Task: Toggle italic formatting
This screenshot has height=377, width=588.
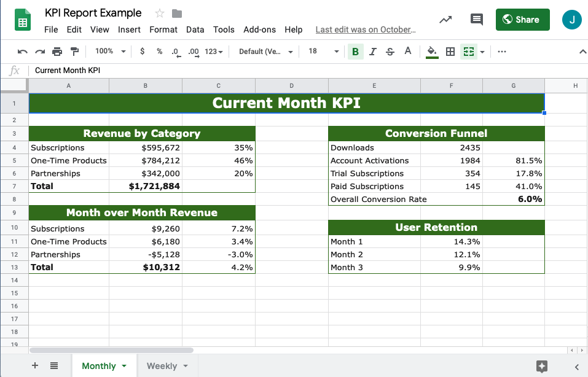Action: [x=372, y=52]
